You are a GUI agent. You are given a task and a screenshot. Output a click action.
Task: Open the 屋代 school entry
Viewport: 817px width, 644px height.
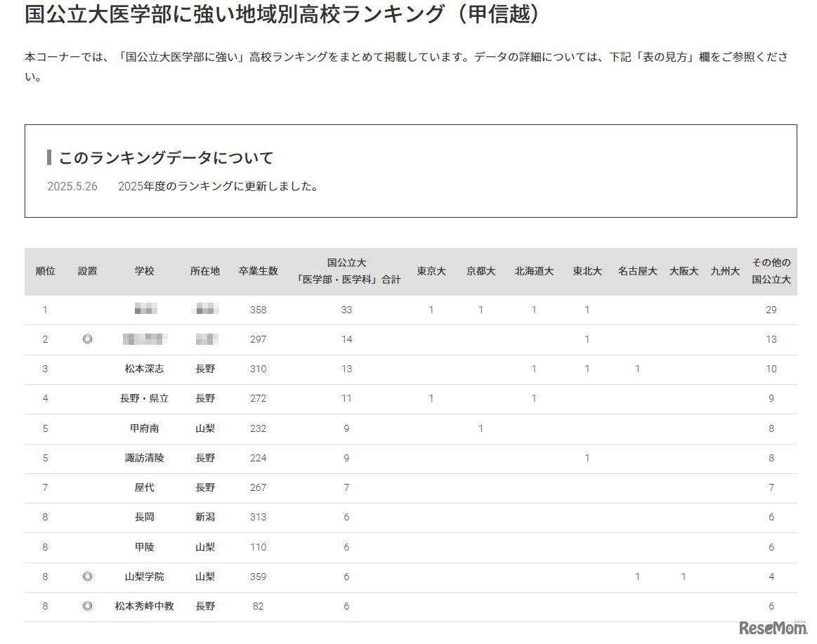pos(145,487)
